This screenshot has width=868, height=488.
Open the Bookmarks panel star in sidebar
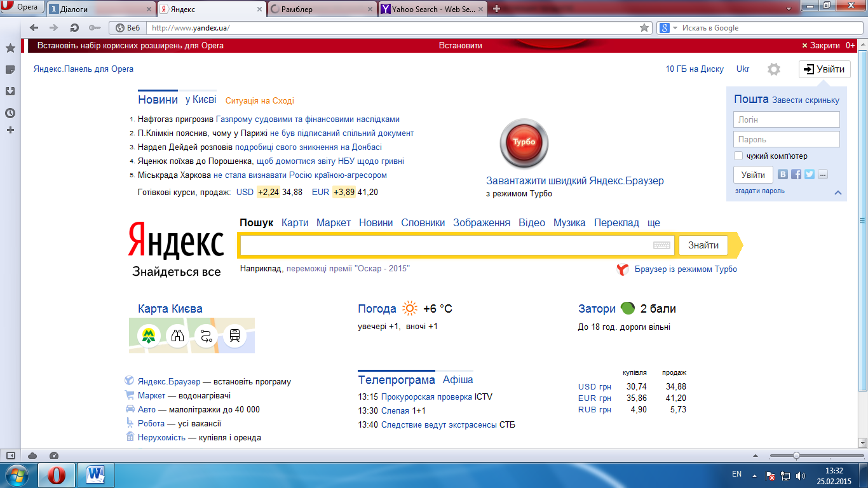click(10, 48)
